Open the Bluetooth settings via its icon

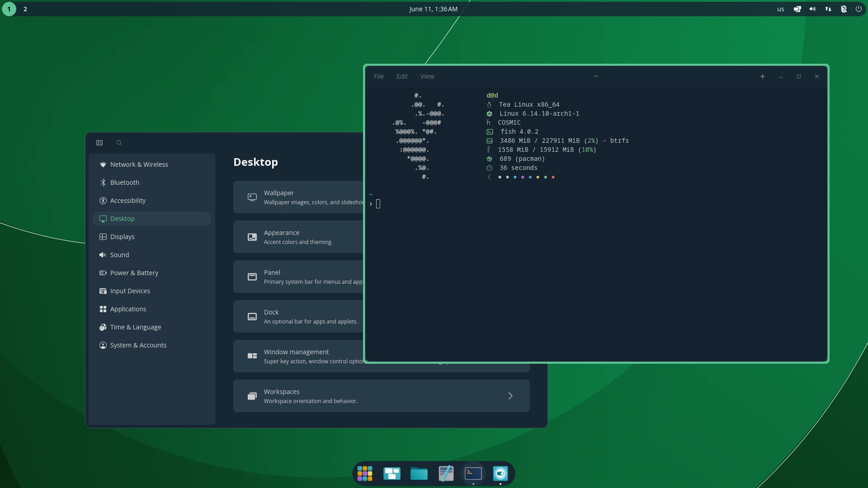103,183
